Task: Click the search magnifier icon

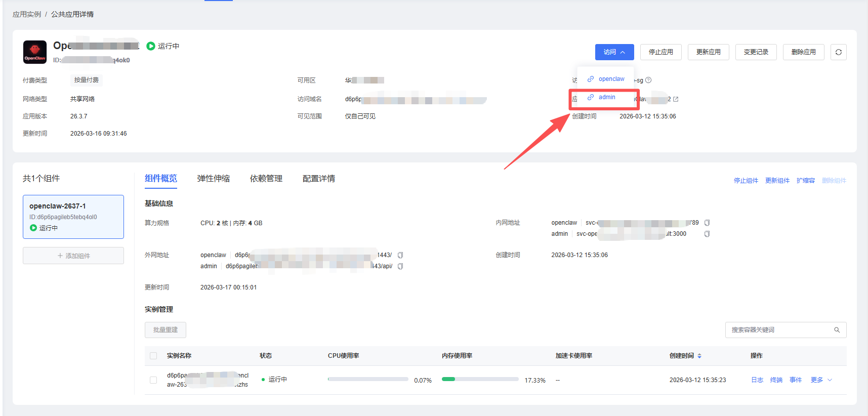Action: pyautogui.click(x=837, y=330)
